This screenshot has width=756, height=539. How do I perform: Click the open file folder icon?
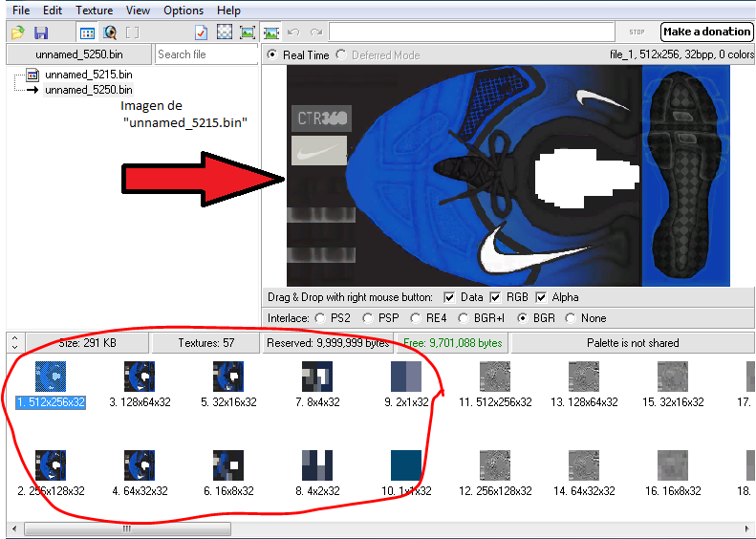(17, 32)
